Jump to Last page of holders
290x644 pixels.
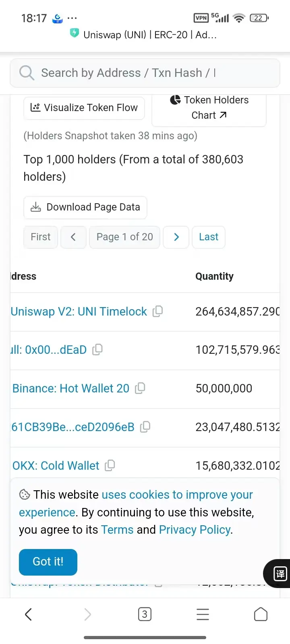pyautogui.click(x=209, y=237)
